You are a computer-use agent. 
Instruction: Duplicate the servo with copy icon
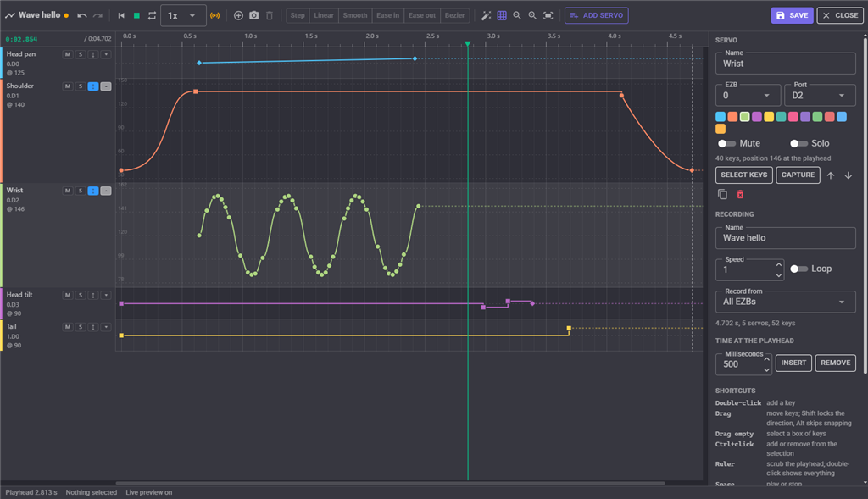(722, 194)
